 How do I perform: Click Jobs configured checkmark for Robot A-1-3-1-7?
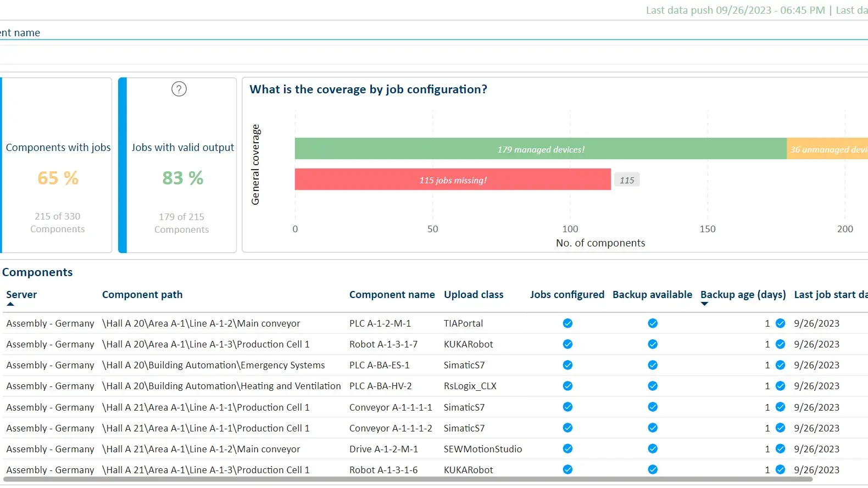coord(567,344)
